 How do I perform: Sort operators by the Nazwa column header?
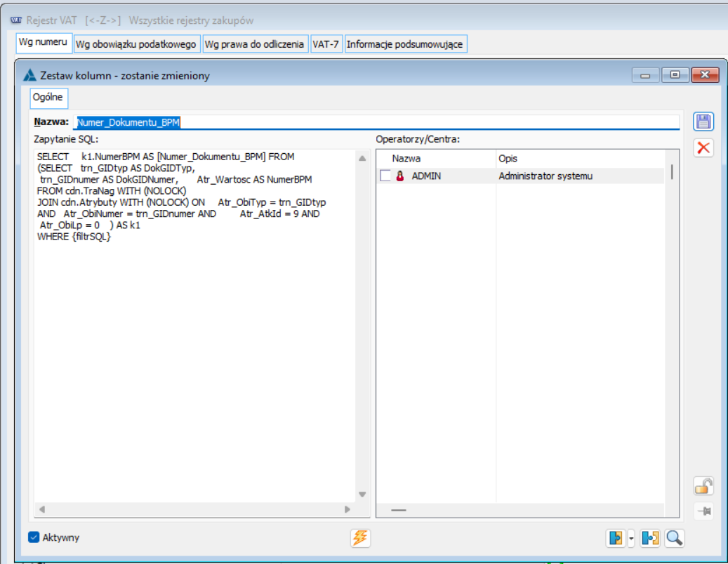click(x=406, y=159)
